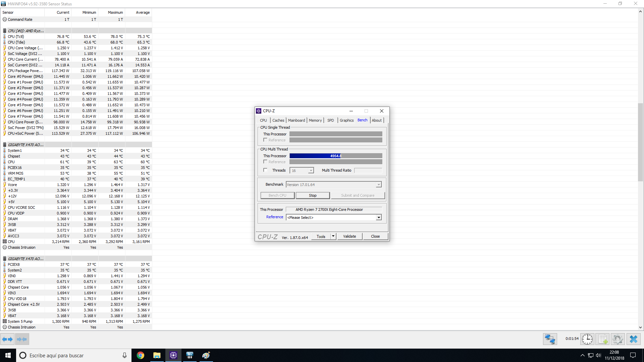Screen dimensions: 644x362
Task: Open the Threads count dropdown
Action: coord(311,171)
